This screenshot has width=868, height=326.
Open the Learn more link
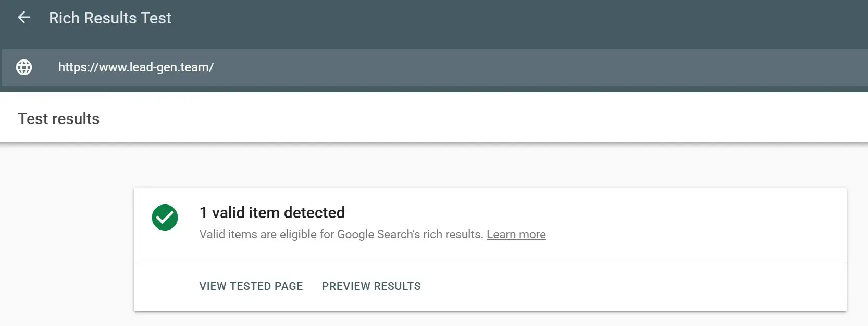click(516, 235)
